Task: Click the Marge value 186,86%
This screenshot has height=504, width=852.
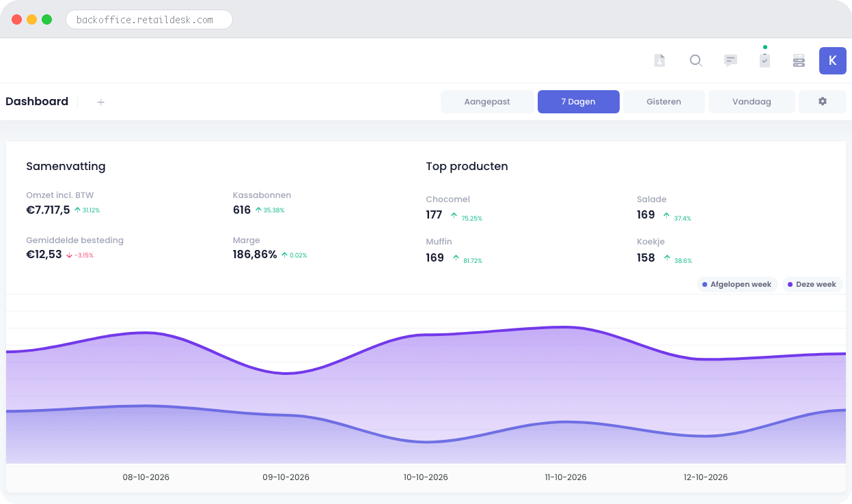Action: click(x=255, y=255)
